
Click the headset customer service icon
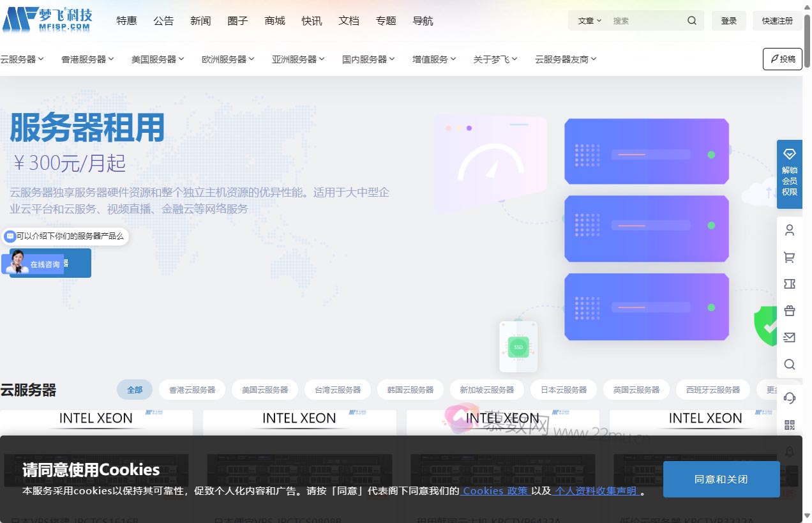tap(790, 398)
